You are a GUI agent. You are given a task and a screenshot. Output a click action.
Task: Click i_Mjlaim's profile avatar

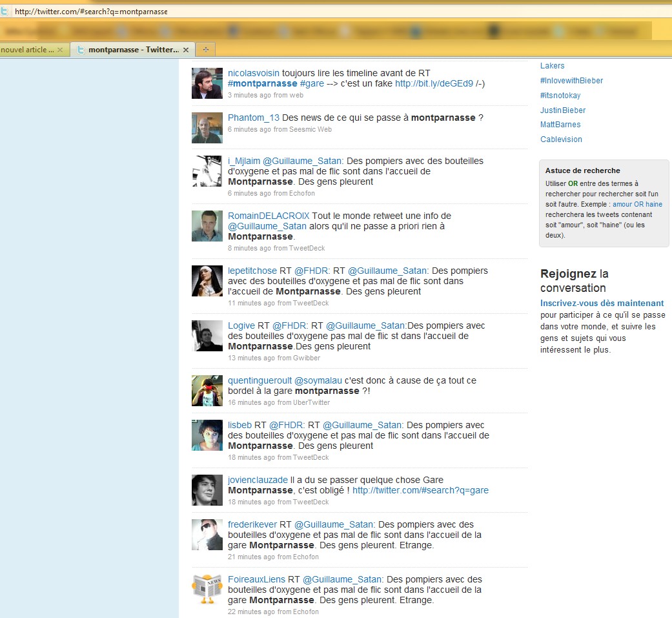click(x=207, y=171)
